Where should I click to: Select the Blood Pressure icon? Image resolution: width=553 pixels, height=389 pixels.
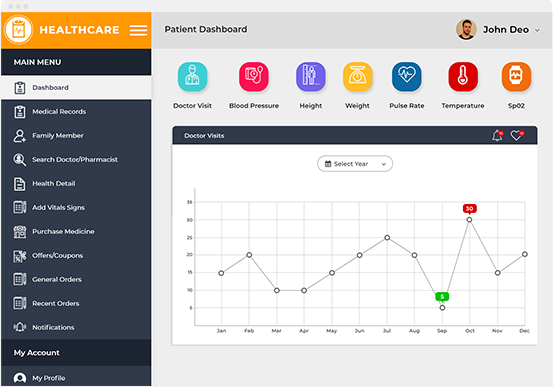pos(254,77)
